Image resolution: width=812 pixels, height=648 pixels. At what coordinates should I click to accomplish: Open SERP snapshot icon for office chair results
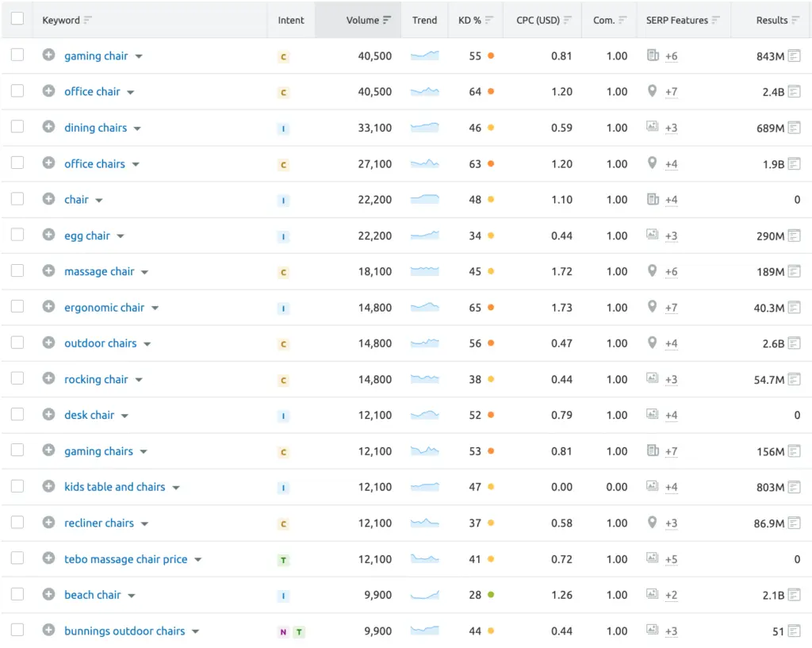pyautogui.click(x=794, y=92)
